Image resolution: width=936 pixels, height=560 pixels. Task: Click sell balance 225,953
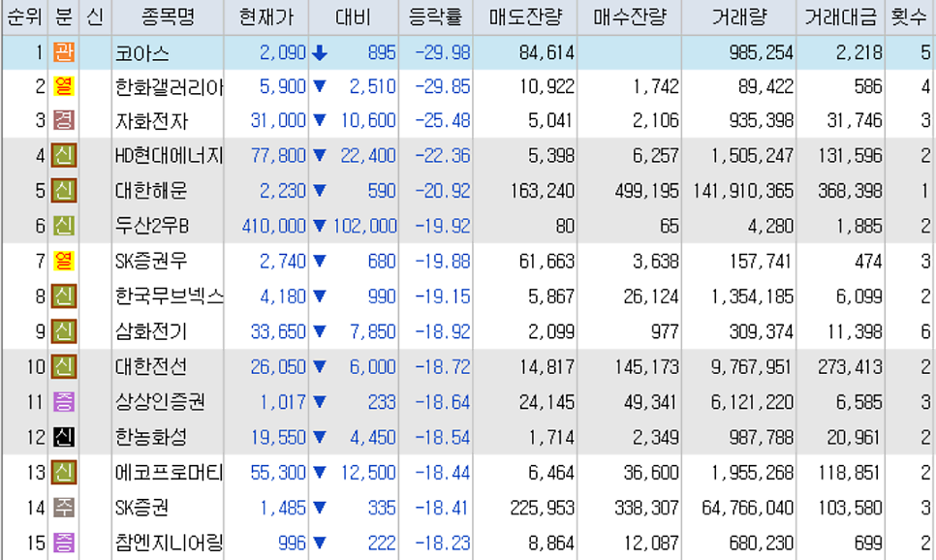pos(542,508)
